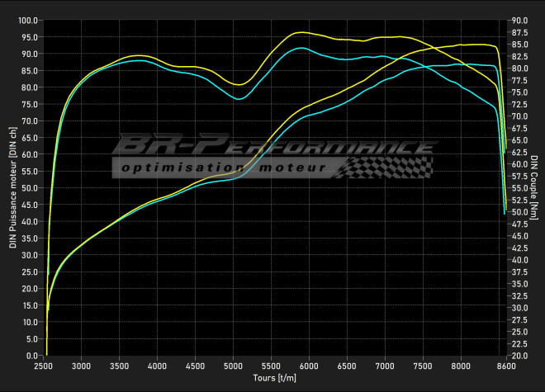The image size is (545, 392).
Task: Click the BR-Performance watermark logo
Action: point(272,147)
